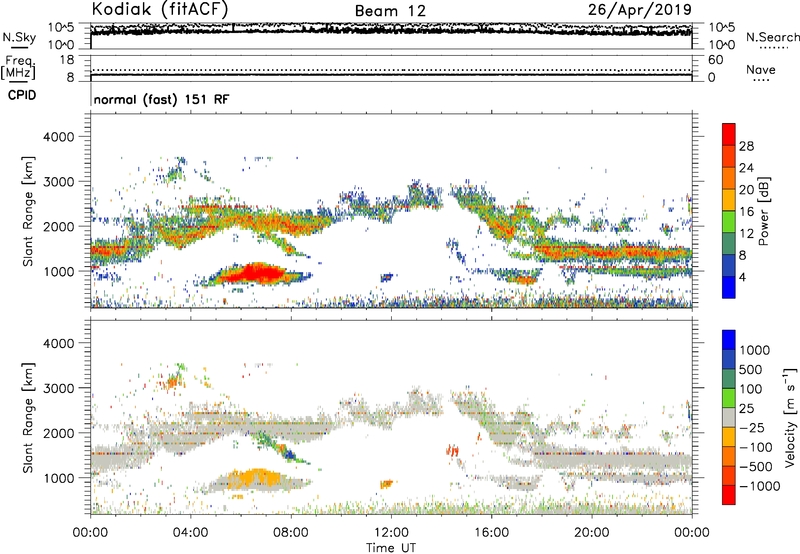The image size is (800, 554).
Task: Click the '16:00' time axis tick label
Action: pyautogui.click(x=491, y=533)
